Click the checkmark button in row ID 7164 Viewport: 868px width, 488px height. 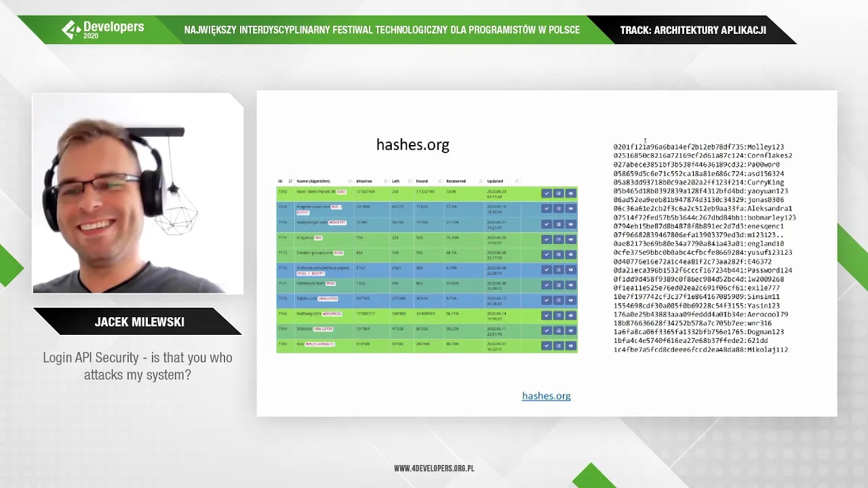pyautogui.click(x=547, y=331)
